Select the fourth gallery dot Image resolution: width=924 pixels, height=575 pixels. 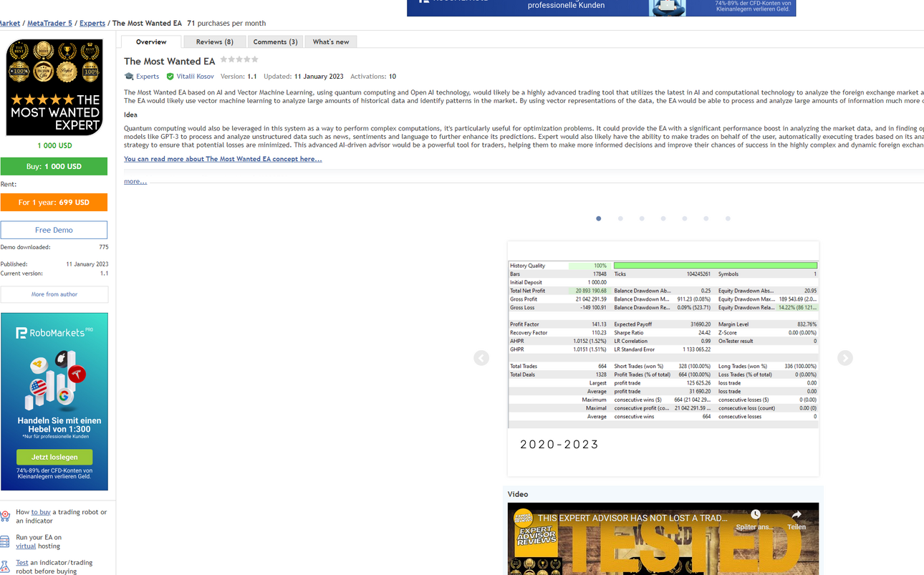coord(663,218)
